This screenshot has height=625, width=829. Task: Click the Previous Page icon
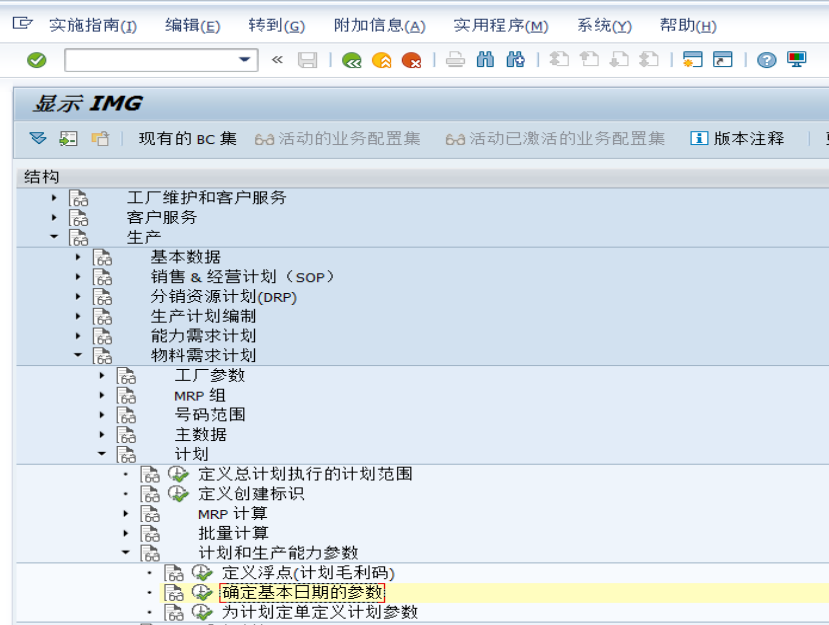point(589,59)
